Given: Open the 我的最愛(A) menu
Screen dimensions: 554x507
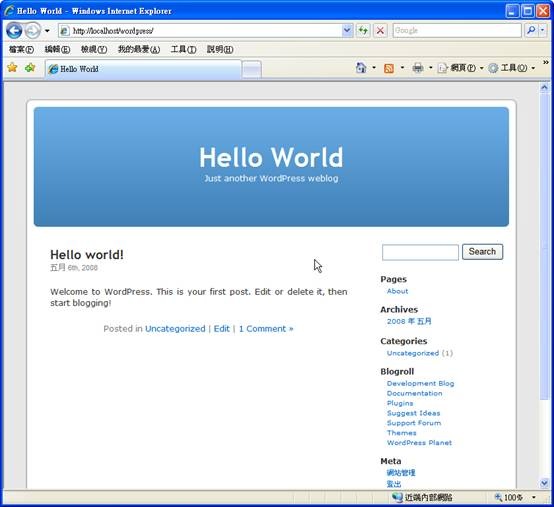Looking at the screenshot, I should pos(139,49).
